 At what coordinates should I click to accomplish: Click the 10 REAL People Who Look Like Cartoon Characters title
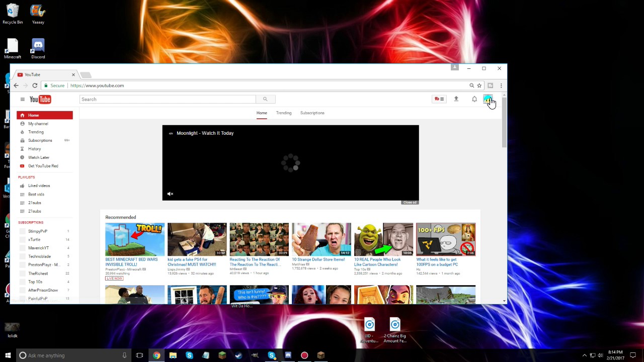pyautogui.click(x=377, y=262)
